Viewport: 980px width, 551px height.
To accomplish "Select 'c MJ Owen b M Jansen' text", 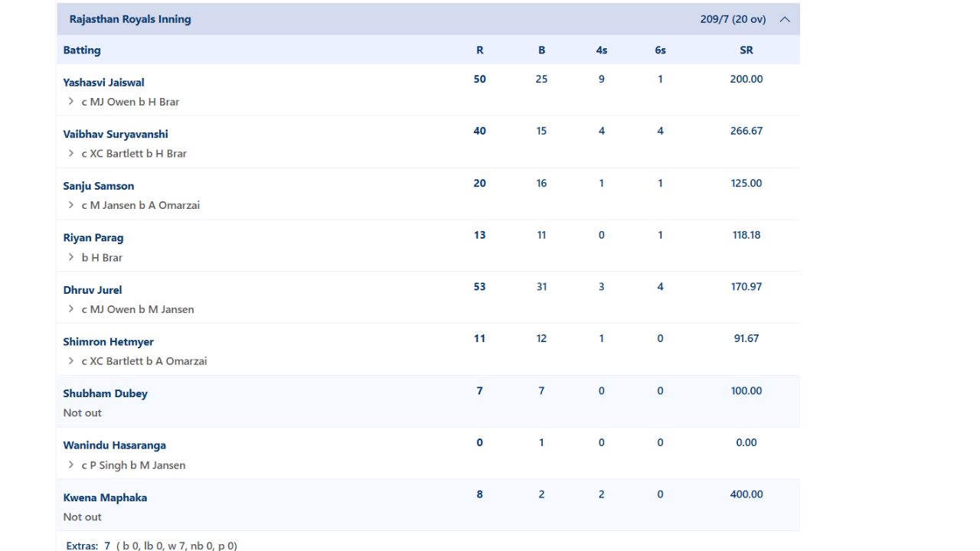I will (x=138, y=309).
